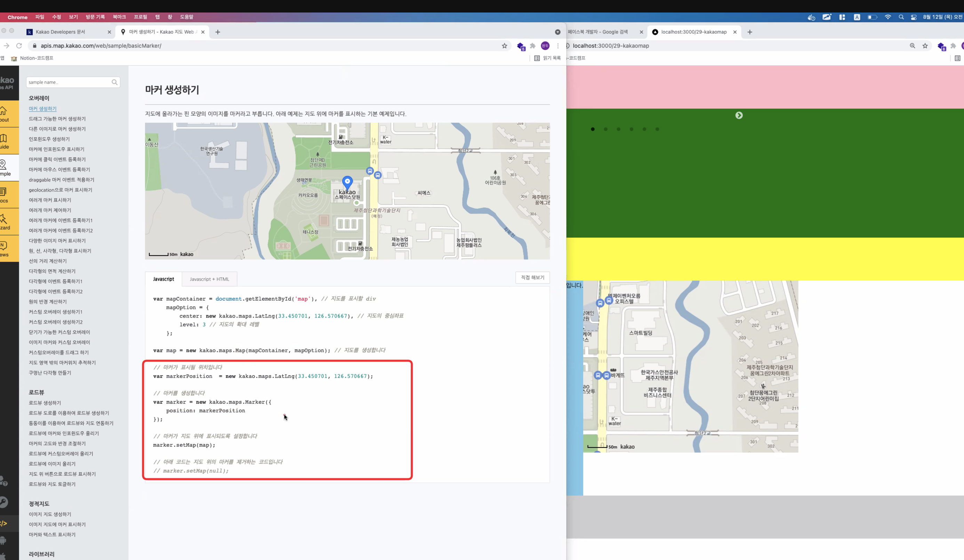Screen dimensions: 964x560
Task: Bookmark page with the star icon
Action: pos(504,46)
